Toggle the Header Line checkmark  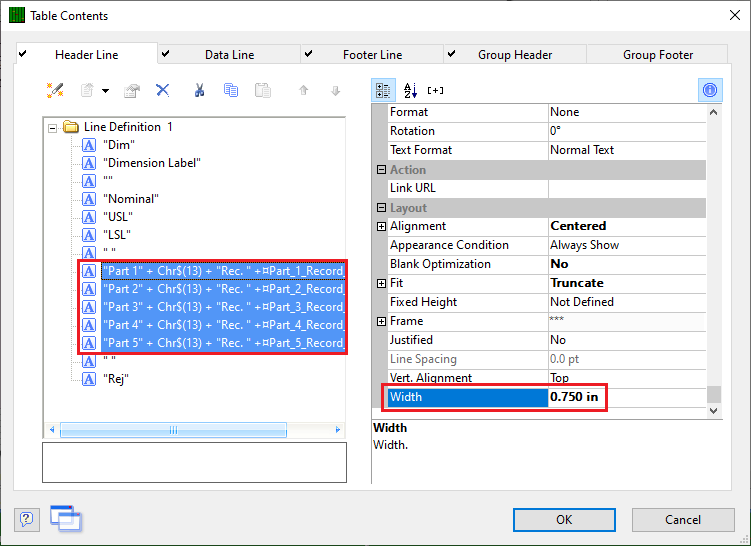(x=23, y=54)
